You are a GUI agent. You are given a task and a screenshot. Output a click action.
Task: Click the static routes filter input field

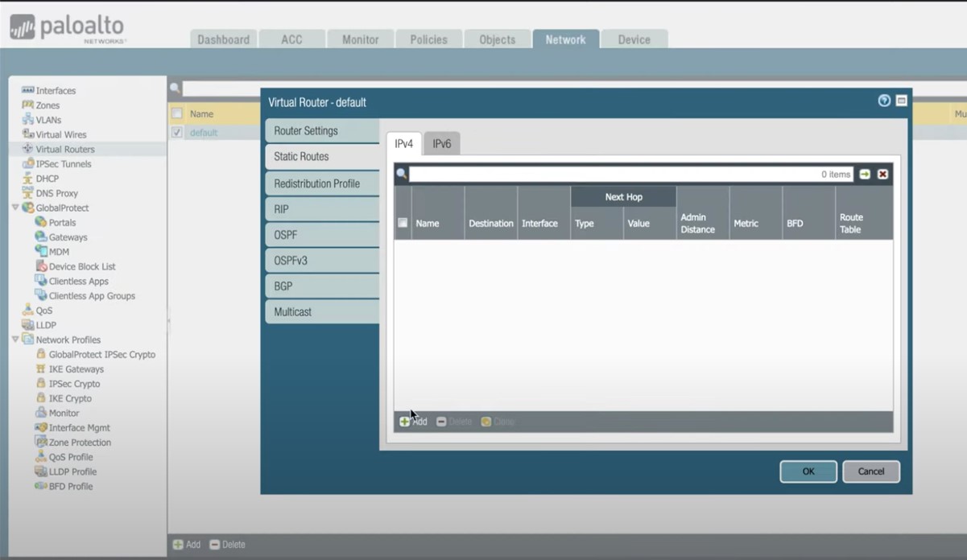click(x=631, y=174)
